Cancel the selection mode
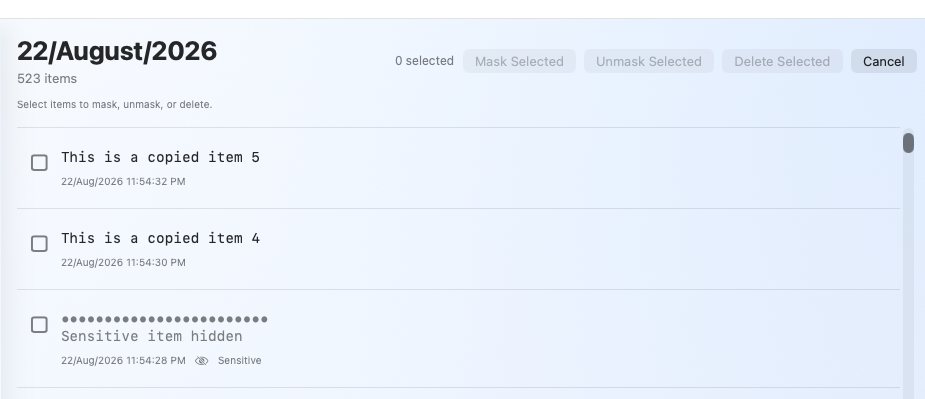The image size is (925, 399). click(x=884, y=61)
